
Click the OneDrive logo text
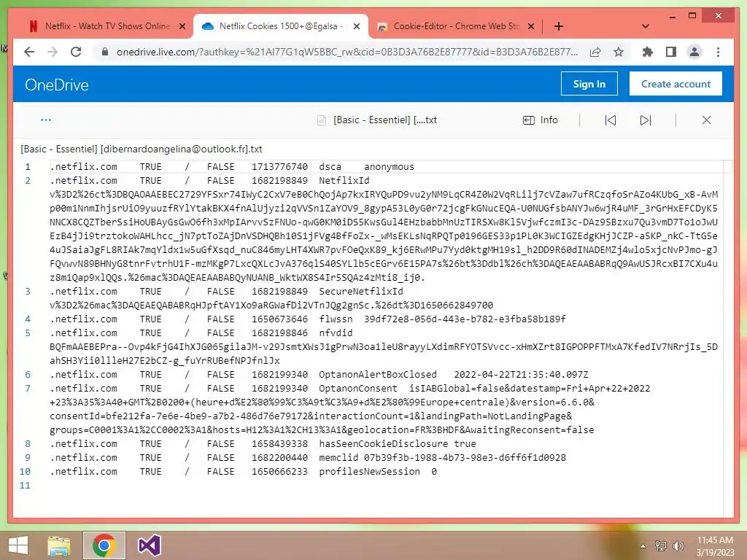(57, 85)
